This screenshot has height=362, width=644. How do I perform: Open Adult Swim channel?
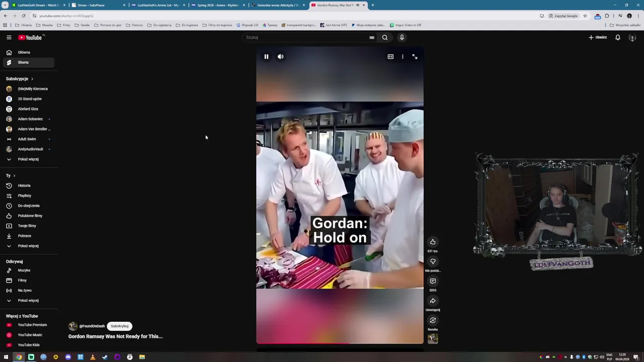click(28, 139)
